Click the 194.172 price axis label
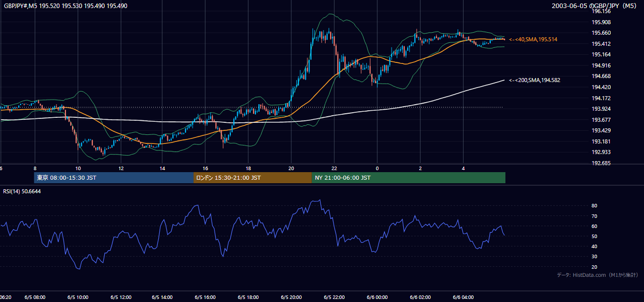The height and width of the screenshot is (302, 644). (601, 98)
